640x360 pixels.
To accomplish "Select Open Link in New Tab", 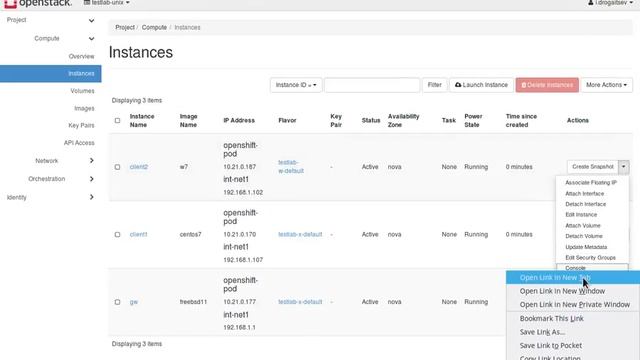I will [573, 278].
